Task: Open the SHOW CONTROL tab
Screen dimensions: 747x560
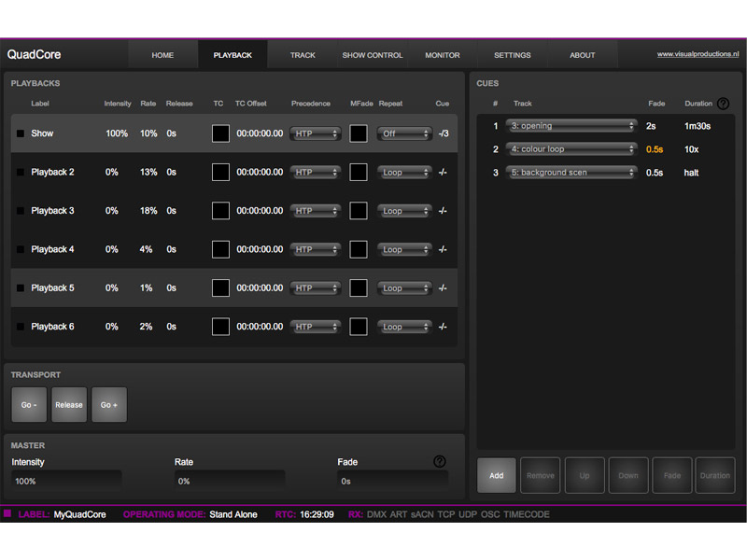Action: 372,55
